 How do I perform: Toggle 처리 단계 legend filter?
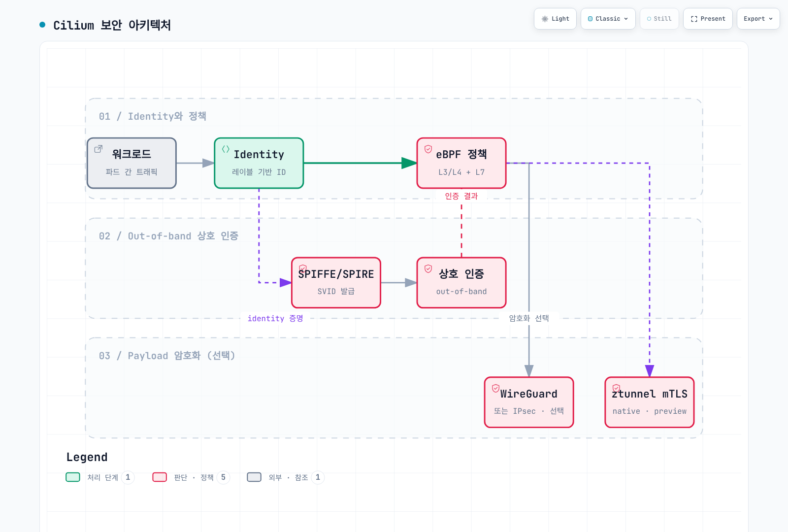[100, 477]
